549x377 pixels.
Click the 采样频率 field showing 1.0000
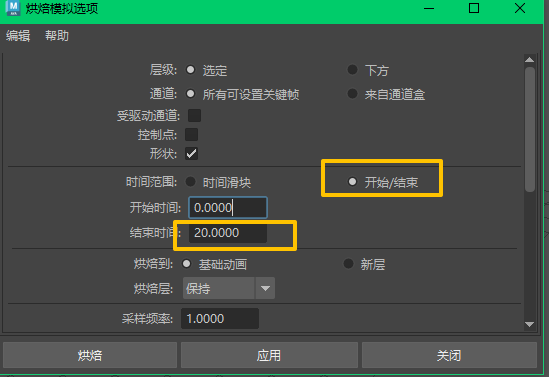(220, 319)
